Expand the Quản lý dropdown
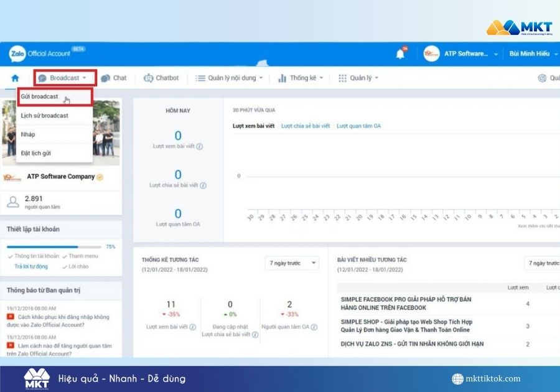 coord(376,78)
